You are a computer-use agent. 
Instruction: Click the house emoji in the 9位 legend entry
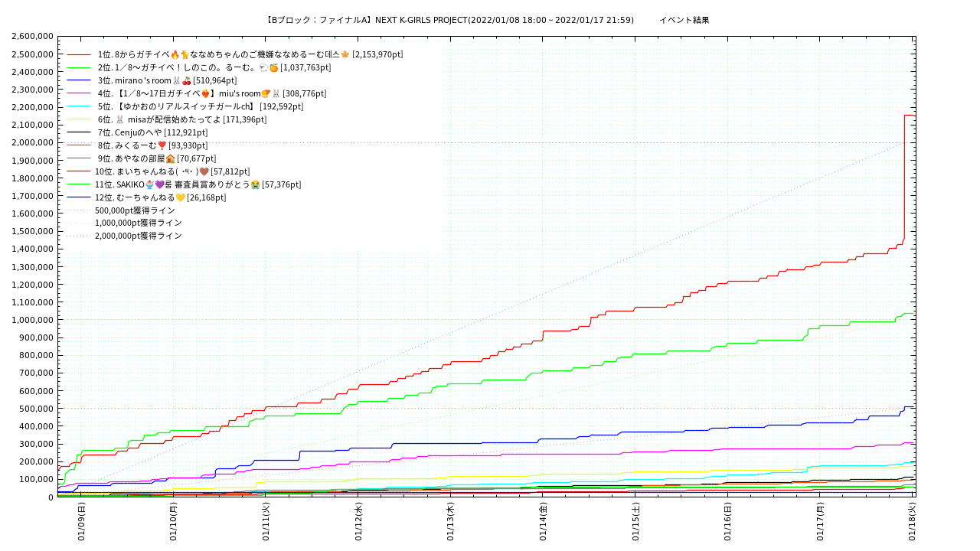170,158
